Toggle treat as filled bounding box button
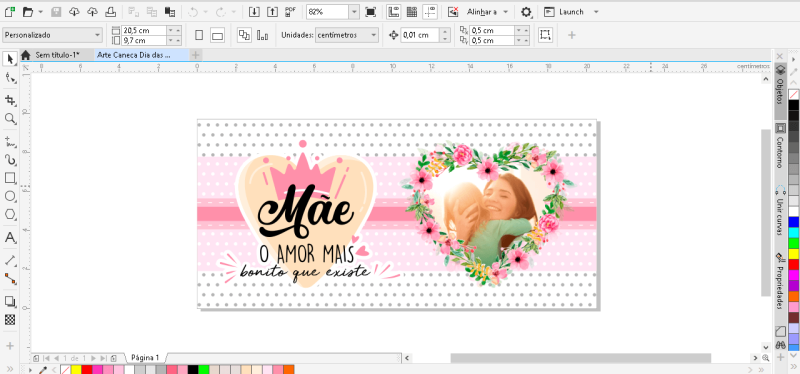This screenshot has width=800, height=374. (545, 35)
